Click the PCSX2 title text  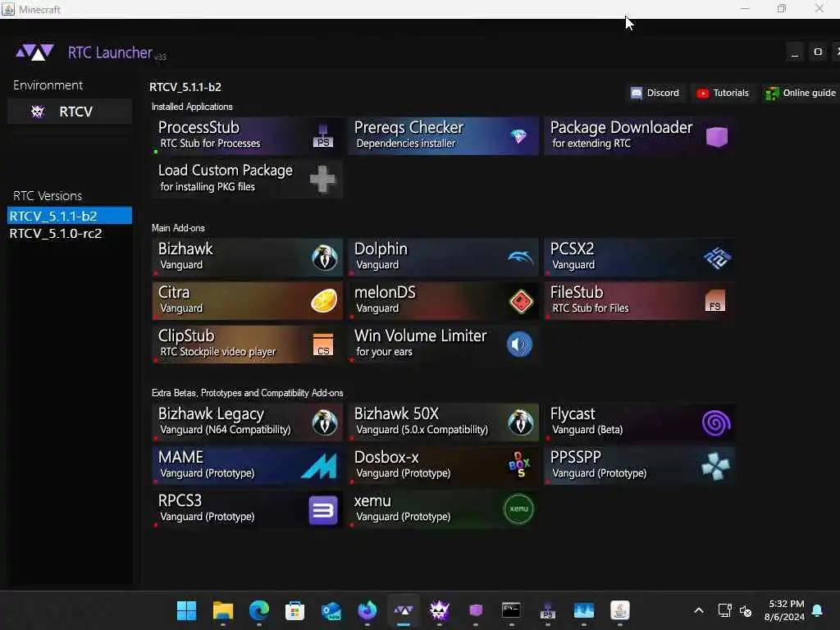(x=572, y=249)
